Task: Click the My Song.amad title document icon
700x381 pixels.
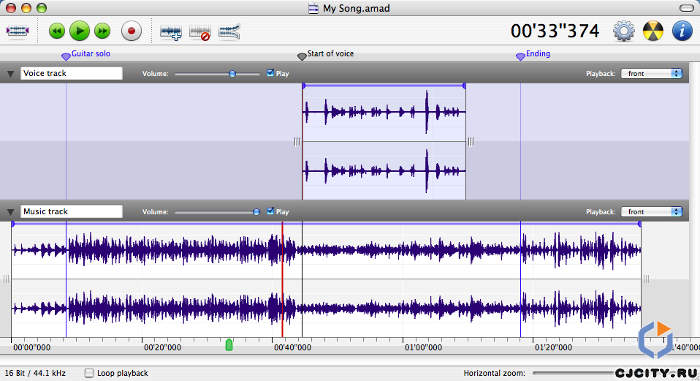Action: [313, 8]
